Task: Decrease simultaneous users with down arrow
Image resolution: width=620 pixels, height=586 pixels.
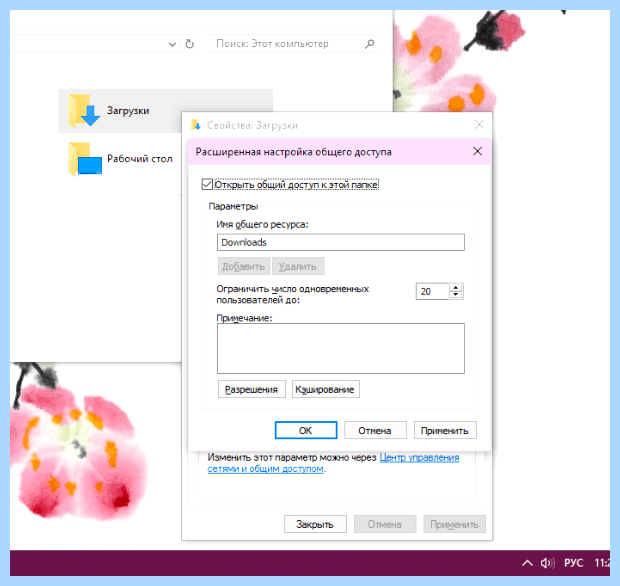Action: pos(456,295)
